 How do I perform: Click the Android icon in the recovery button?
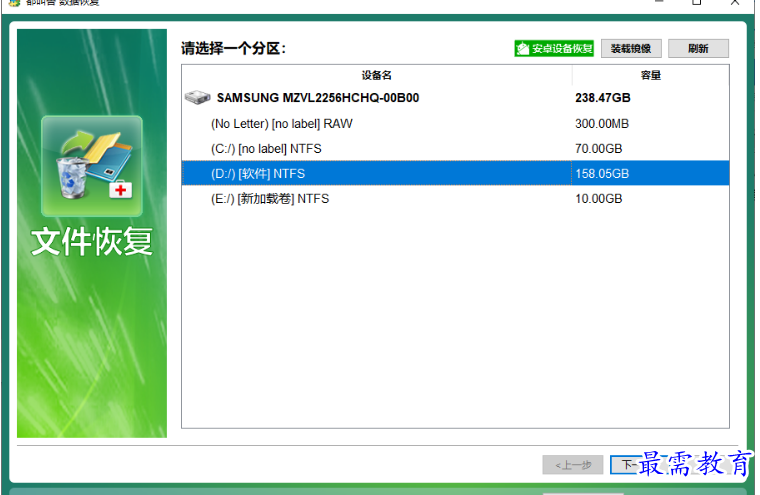click(x=523, y=48)
